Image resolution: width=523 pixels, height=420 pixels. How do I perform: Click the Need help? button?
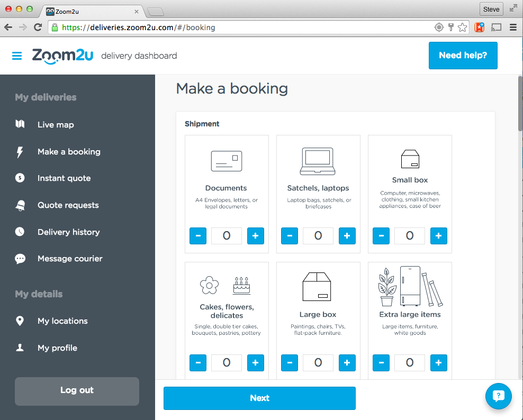pos(463,56)
